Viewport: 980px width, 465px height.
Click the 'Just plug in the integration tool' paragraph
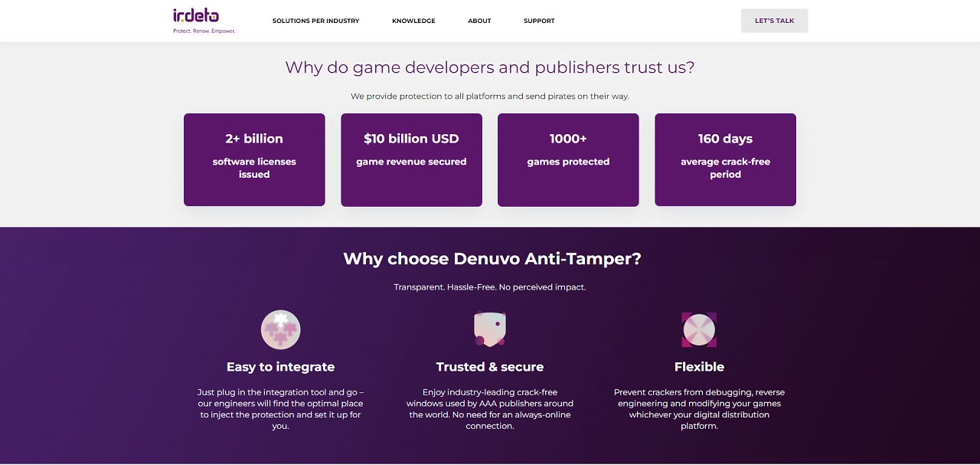280,409
